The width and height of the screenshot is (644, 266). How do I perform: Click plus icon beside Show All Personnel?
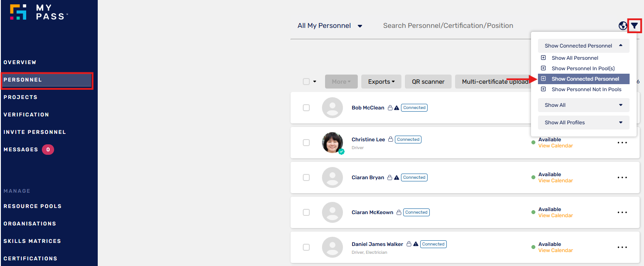point(543,58)
